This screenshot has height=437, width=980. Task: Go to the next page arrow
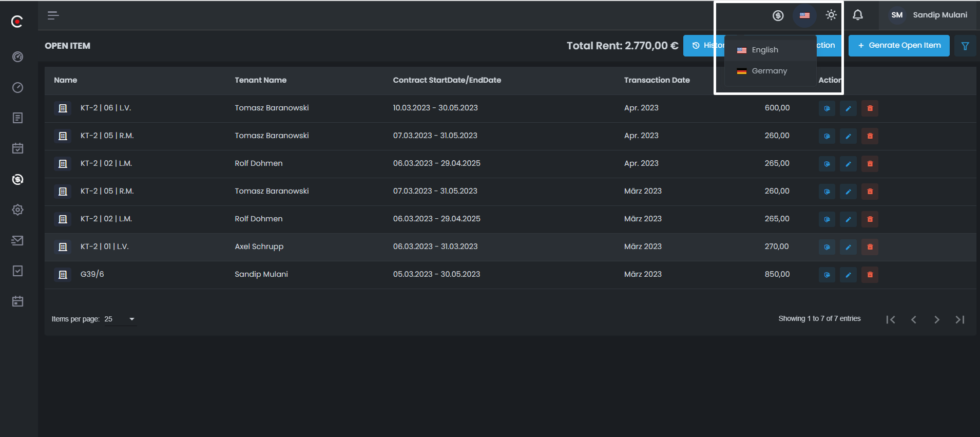[936, 319]
